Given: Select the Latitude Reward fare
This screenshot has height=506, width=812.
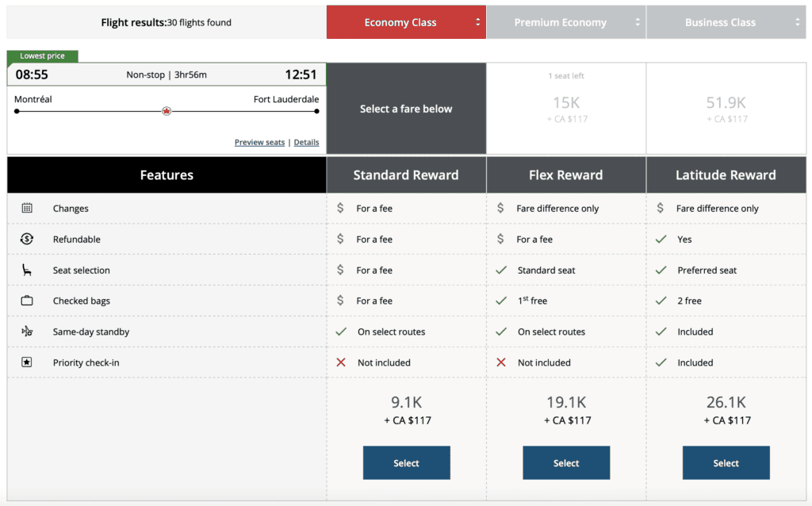Looking at the screenshot, I should (x=726, y=462).
